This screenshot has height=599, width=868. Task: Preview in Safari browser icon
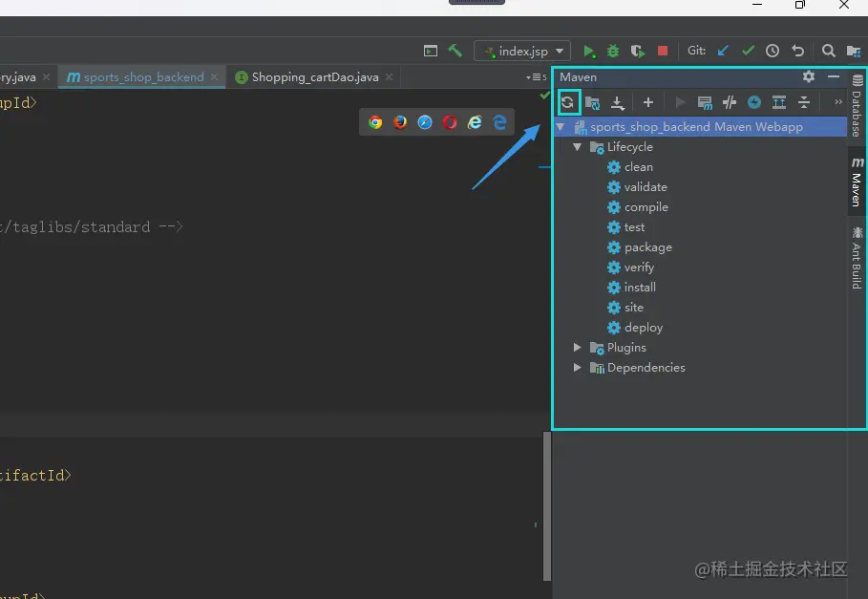(425, 121)
